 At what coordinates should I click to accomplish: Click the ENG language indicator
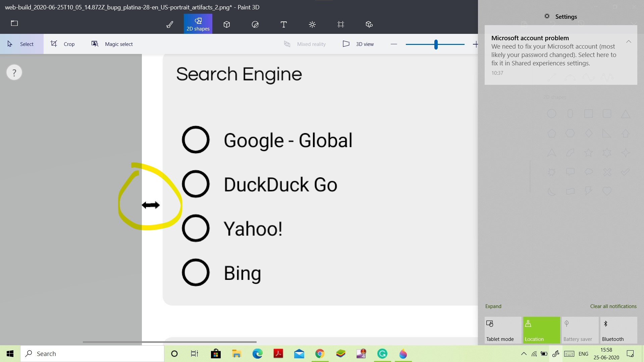[x=583, y=354]
